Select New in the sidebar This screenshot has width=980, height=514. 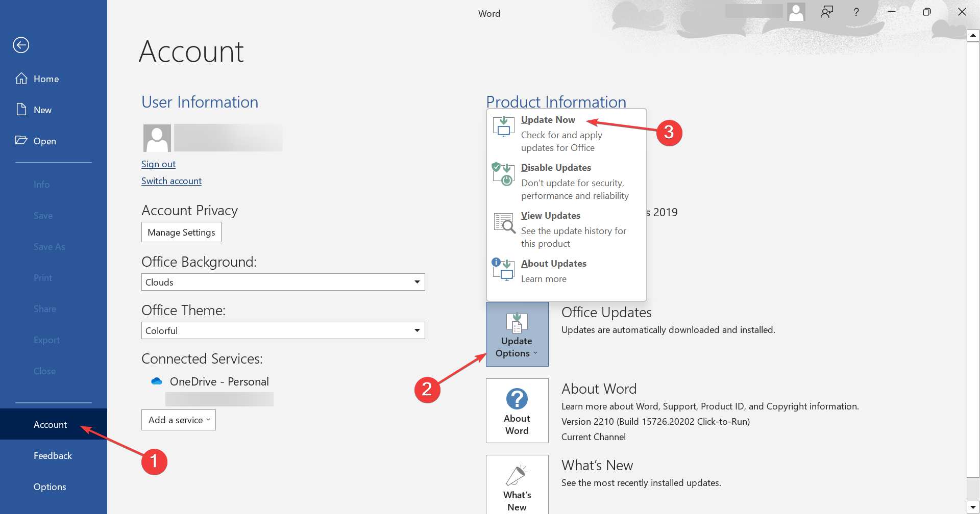[x=54, y=110]
